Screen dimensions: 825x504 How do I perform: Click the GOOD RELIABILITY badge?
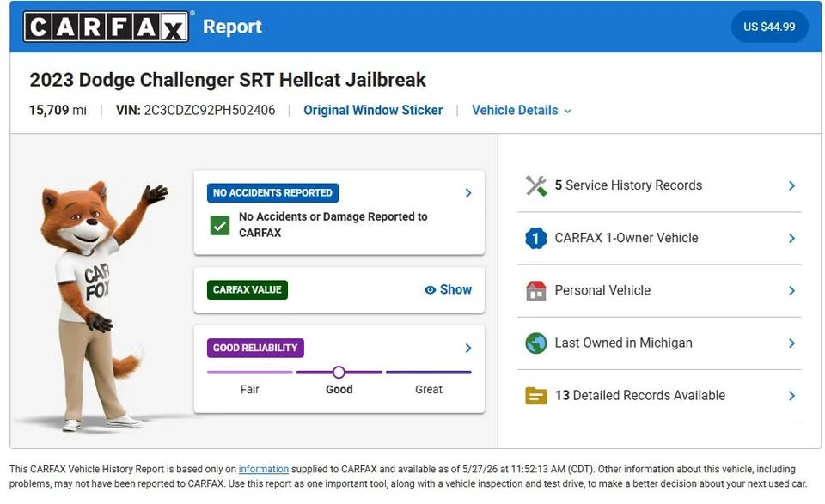point(255,348)
